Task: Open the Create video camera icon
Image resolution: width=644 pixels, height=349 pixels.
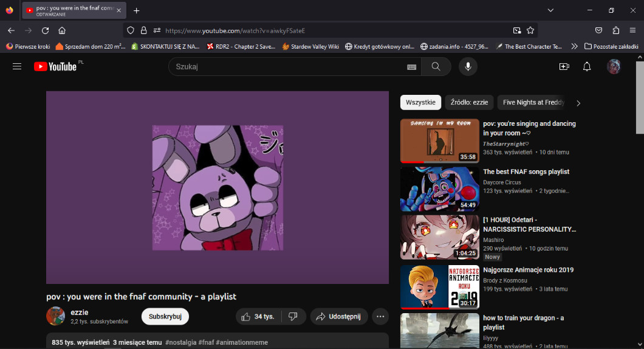Action: [564, 67]
